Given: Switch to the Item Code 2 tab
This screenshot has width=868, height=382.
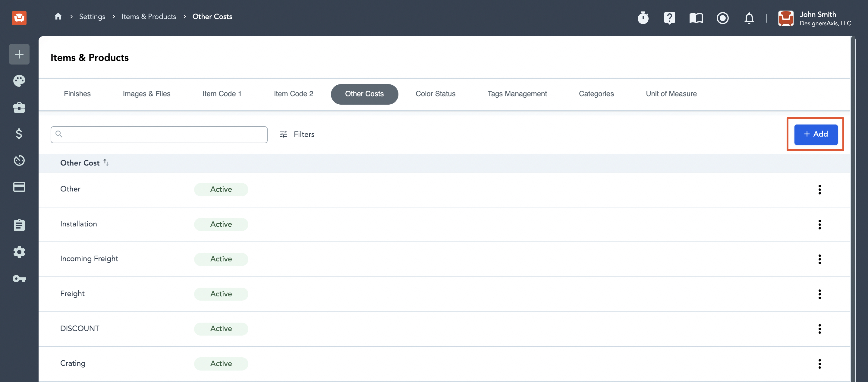Looking at the screenshot, I should pos(294,94).
